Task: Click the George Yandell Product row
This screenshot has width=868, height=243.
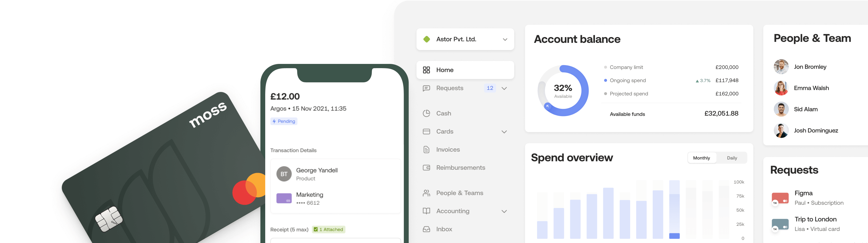Action: pyautogui.click(x=335, y=174)
